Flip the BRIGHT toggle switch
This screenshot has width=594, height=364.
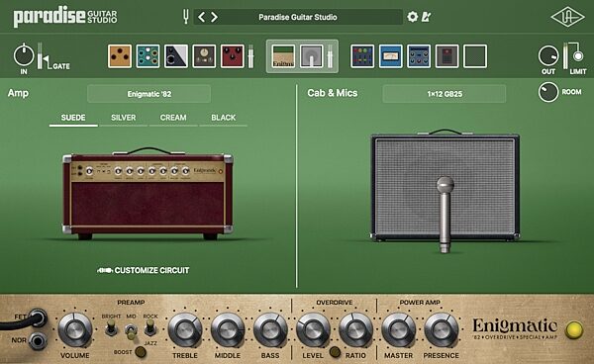coord(111,327)
